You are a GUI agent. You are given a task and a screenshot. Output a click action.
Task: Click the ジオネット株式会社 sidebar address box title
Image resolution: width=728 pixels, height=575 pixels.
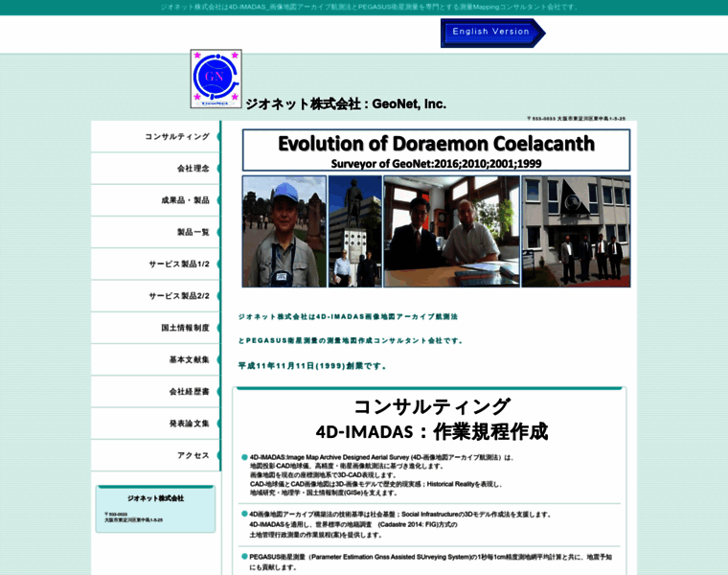[x=155, y=498]
